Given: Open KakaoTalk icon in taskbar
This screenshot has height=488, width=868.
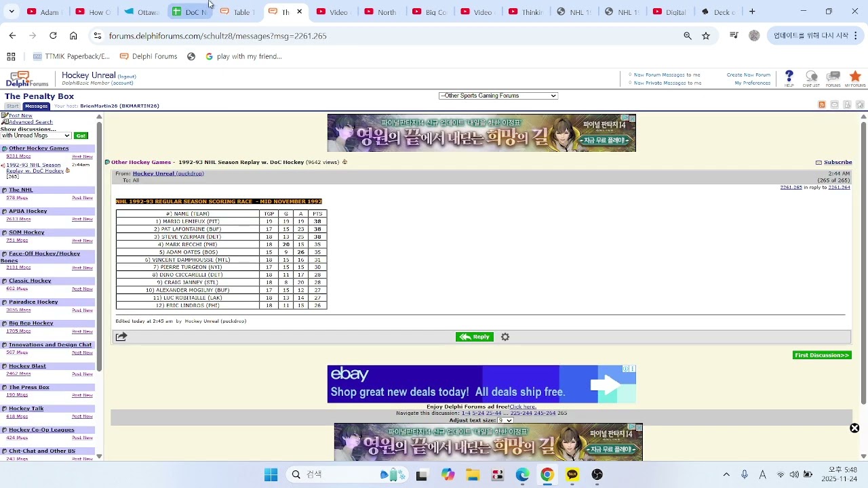Looking at the screenshot, I should click(572, 474).
